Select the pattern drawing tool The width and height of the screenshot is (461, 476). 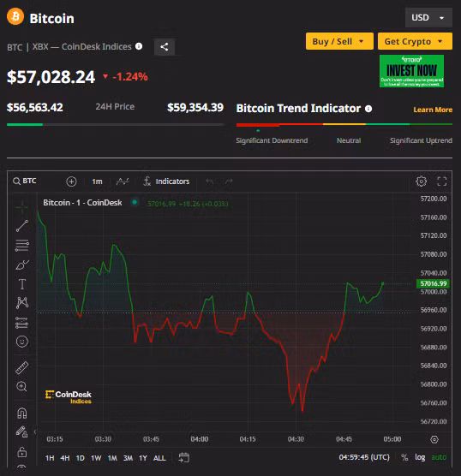[22, 303]
